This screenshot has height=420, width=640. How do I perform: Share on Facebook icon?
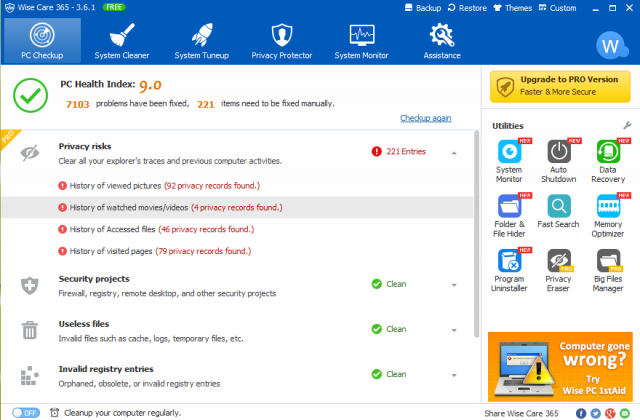coord(581,413)
